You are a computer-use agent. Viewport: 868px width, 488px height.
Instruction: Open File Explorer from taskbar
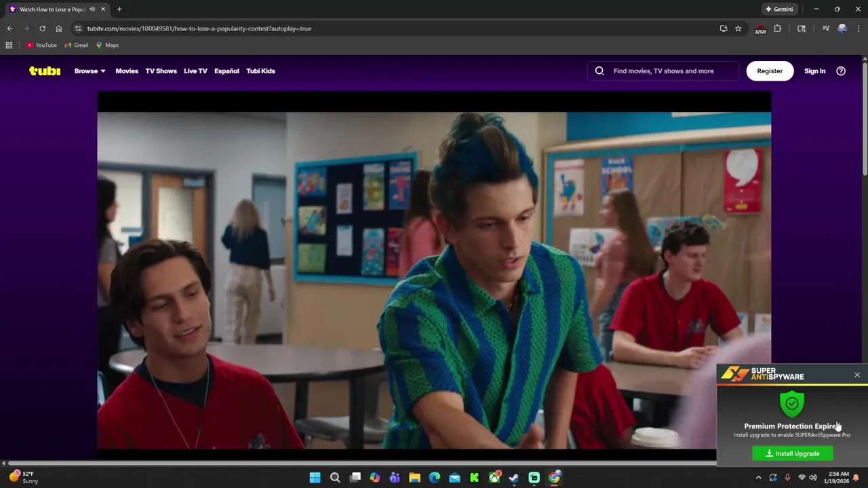click(414, 478)
